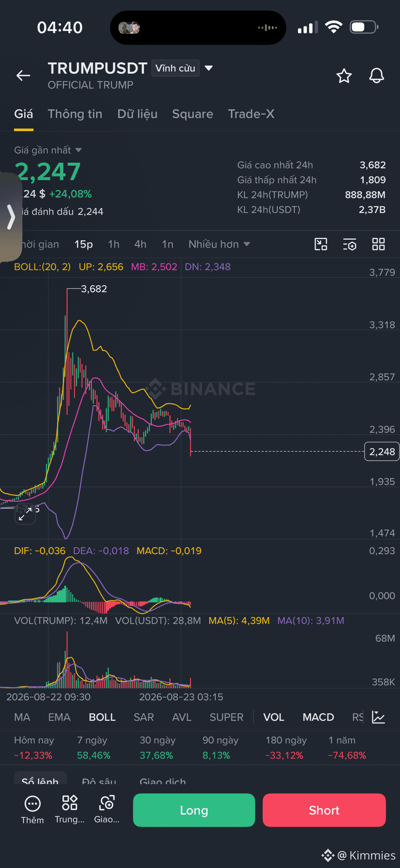Switch to the Thông tin tab
This screenshot has width=400, height=868.
[75, 114]
